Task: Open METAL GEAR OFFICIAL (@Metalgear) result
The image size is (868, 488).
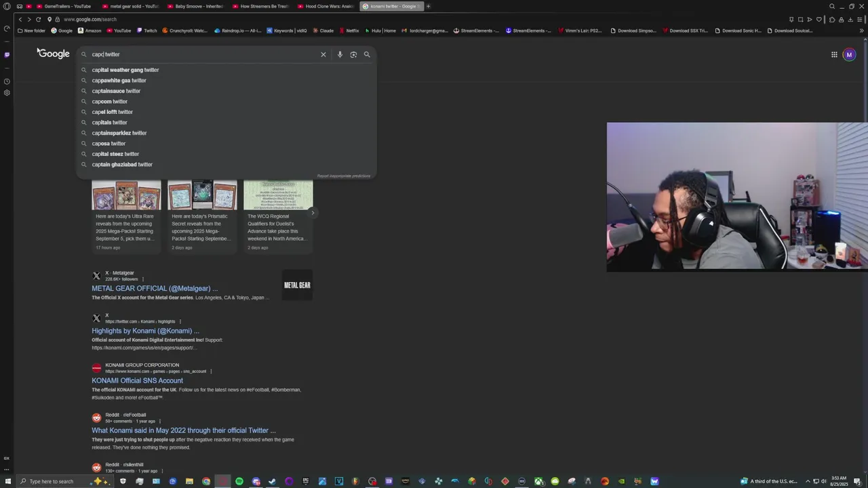Action: tap(155, 289)
